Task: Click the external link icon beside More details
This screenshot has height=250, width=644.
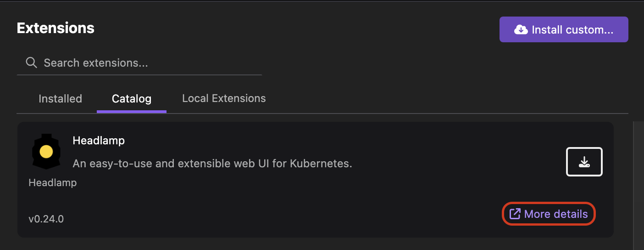Action: [515, 214]
